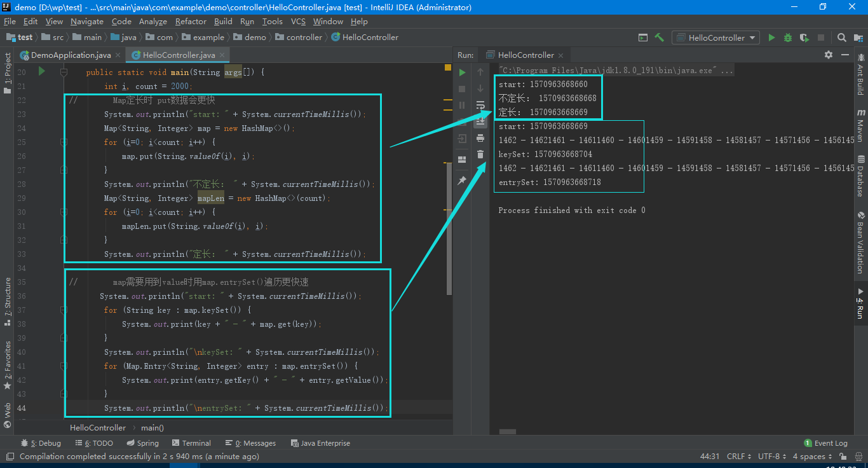Run HelloController with Coverage shield icon

tap(804, 38)
